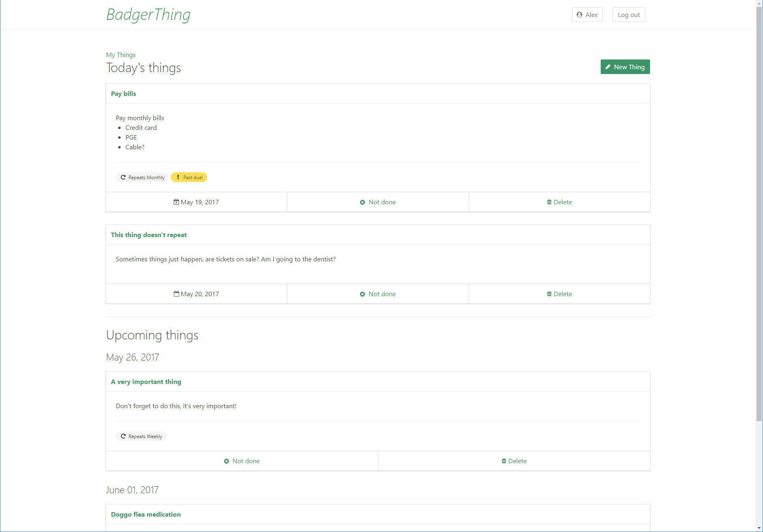
Task: Open the Pay bills thing title
Action: point(123,93)
